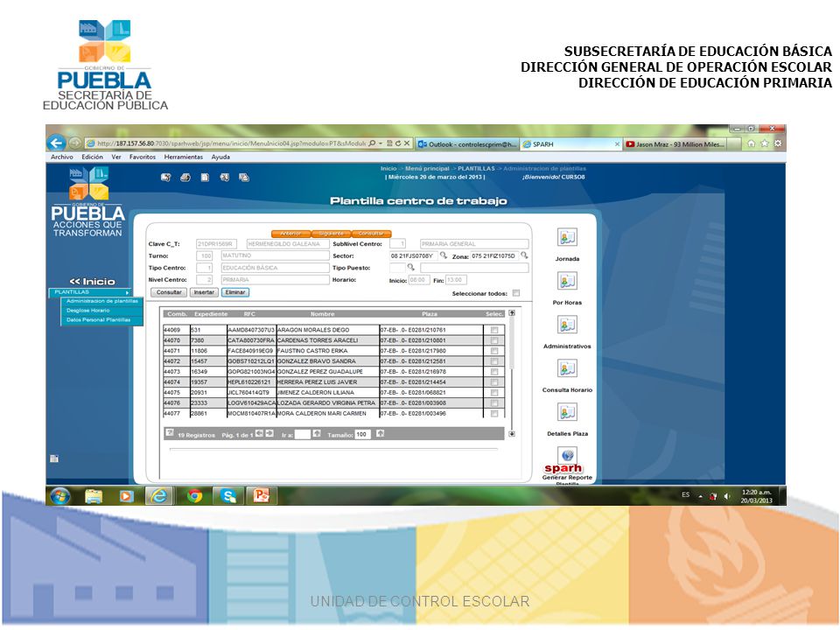Select checkbox for JIMENEZ CALDERON LILIANA
This screenshot has width=840, height=630.
[493, 393]
